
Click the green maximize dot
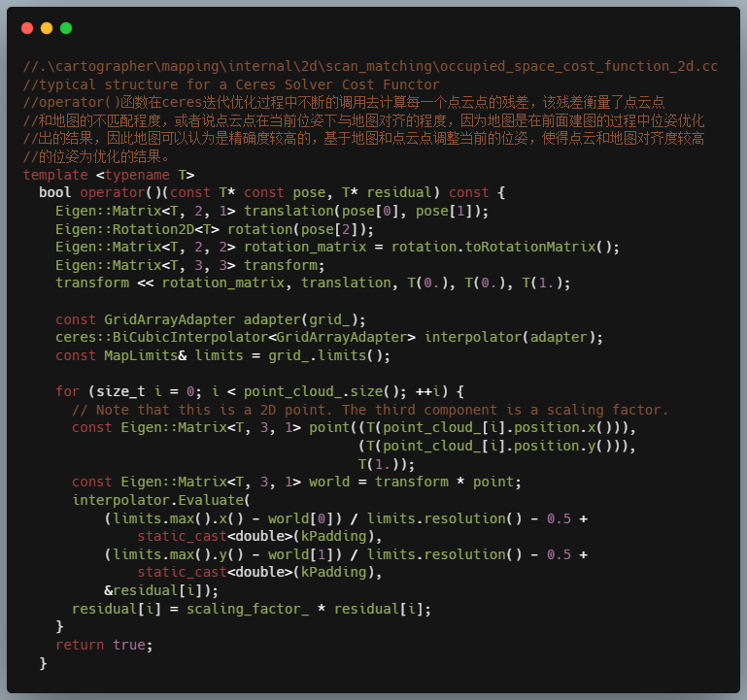[x=66, y=28]
